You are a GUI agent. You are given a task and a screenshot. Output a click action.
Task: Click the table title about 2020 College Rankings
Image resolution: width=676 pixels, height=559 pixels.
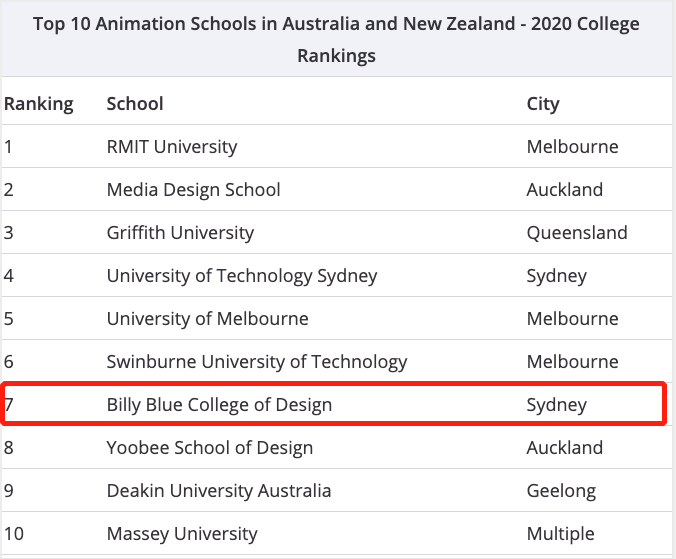click(336, 39)
